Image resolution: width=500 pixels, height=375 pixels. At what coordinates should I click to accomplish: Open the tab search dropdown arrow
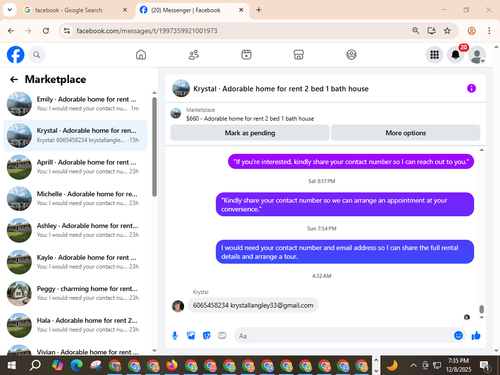[x=10, y=10]
